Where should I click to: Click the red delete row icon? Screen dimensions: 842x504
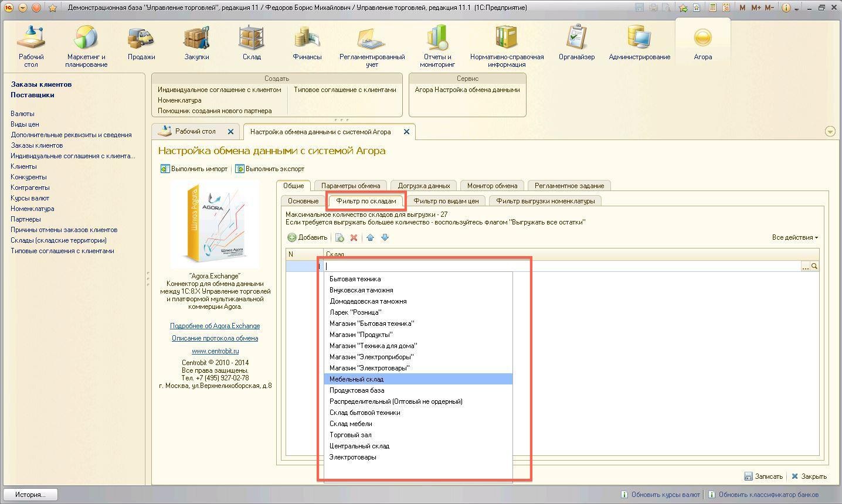coord(354,237)
